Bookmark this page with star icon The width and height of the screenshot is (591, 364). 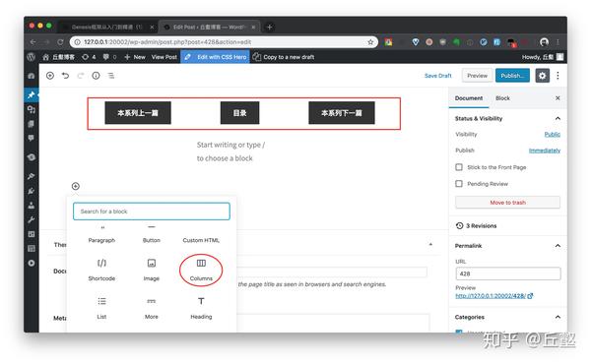pos(370,42)
